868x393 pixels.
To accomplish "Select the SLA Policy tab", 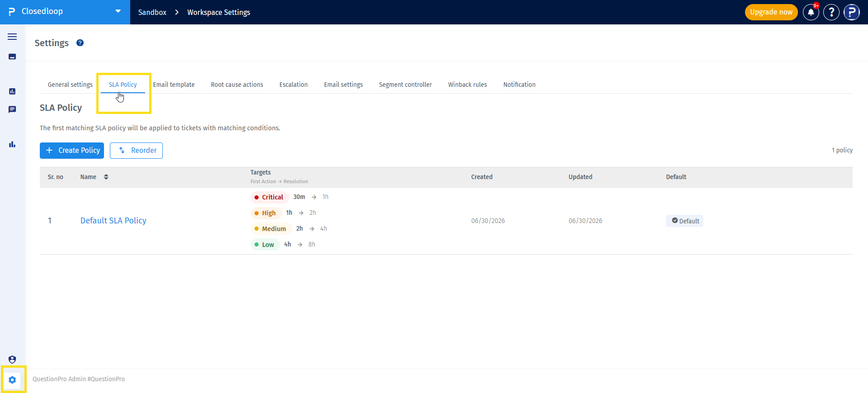I will click(123, 85).
